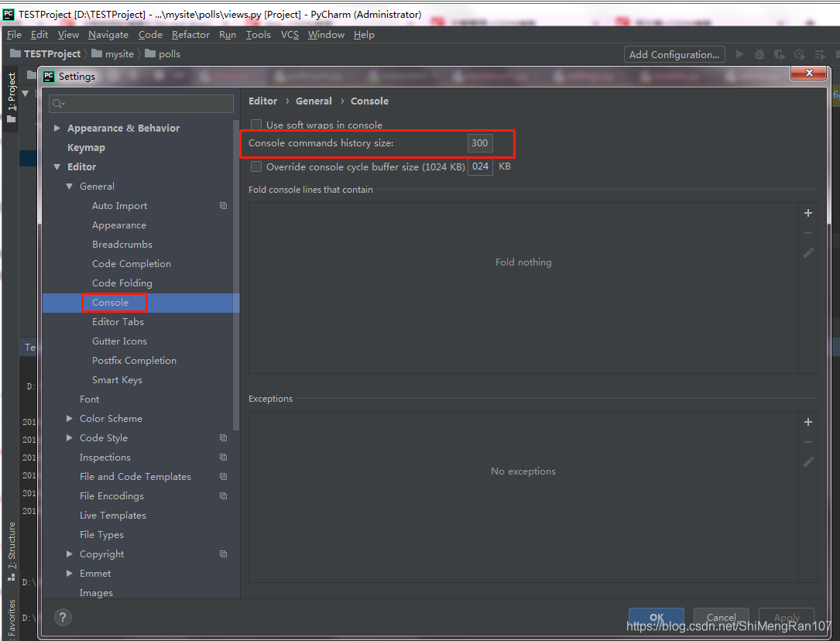Click the TESTProject folder icon in breadcrumb

pos(15,53)
